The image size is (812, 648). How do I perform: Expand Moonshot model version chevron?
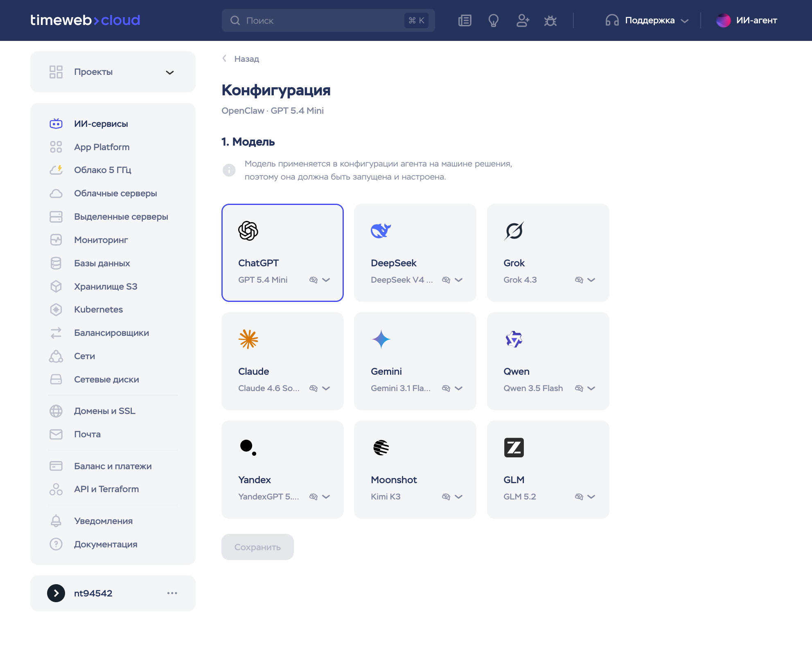tap(459, 497)
